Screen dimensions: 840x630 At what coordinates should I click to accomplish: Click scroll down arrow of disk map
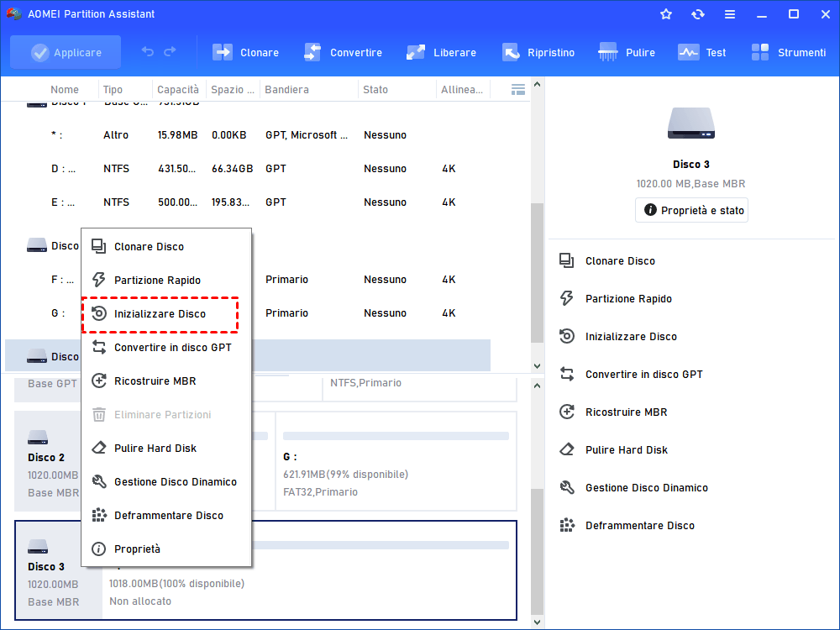coord(537,622)
